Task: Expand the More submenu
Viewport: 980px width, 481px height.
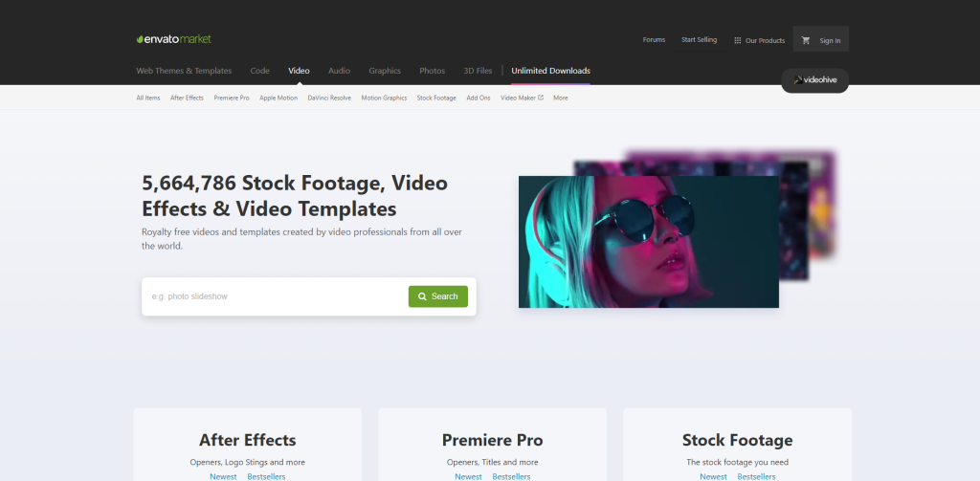Action: (x=561, y=98)
